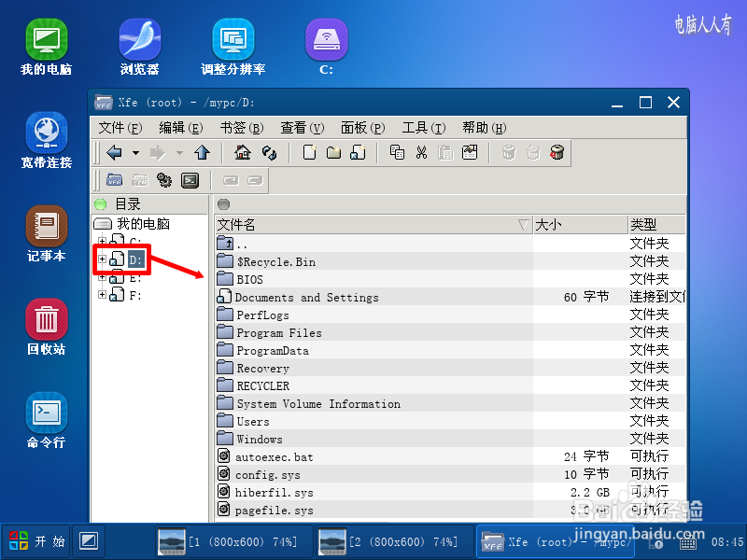Click the mount device toolbar icon
Image resolution: width=747 pixels, height=560 pixels.
click(x=231, y=180)
